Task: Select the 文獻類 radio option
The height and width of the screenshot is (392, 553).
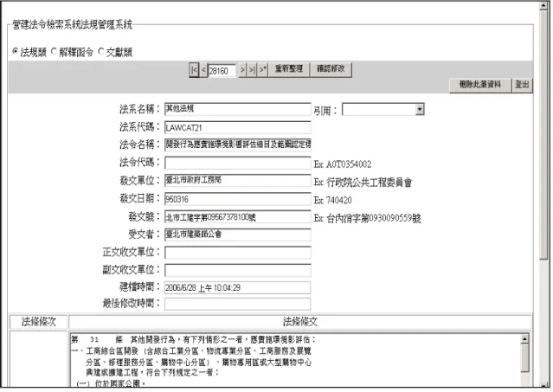Action: (x=101, y=51)
